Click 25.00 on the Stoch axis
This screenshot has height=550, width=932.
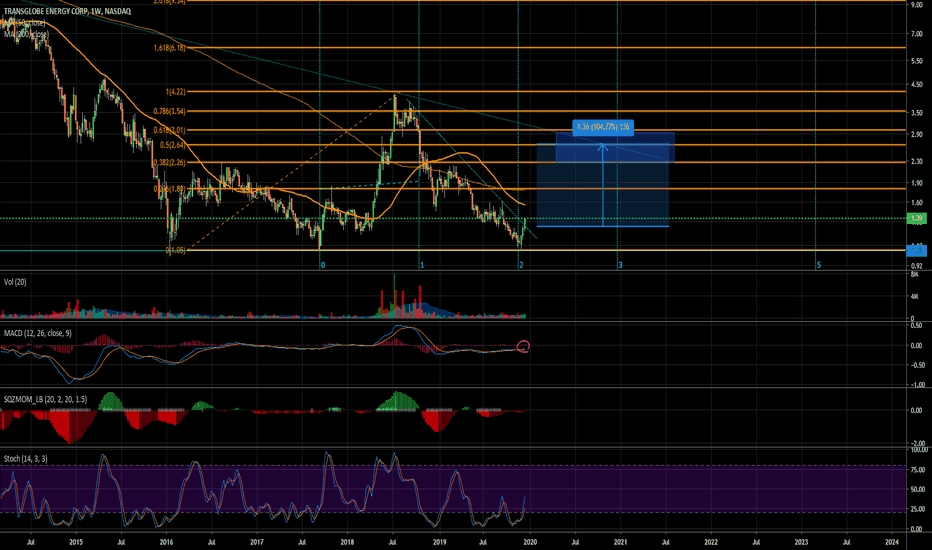[x=917, y=510]
